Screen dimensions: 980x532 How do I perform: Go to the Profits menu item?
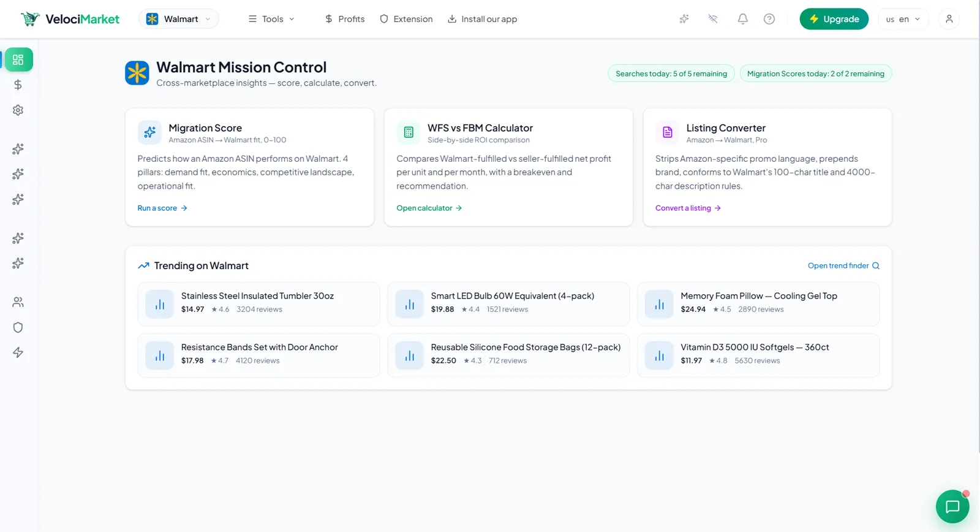(x=345, y=19)
